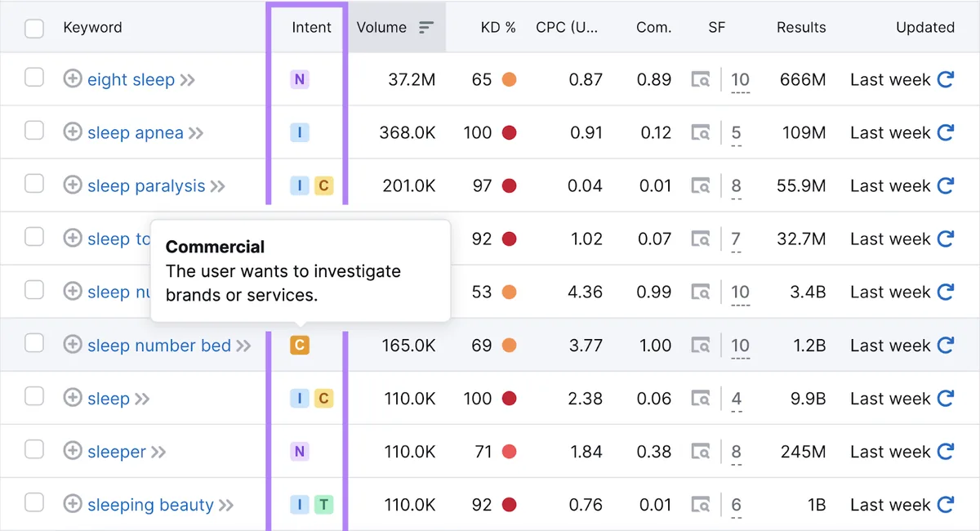Refresh metrics for 'sleep number bed'
The image size is (980, 531).
(946, 346)
